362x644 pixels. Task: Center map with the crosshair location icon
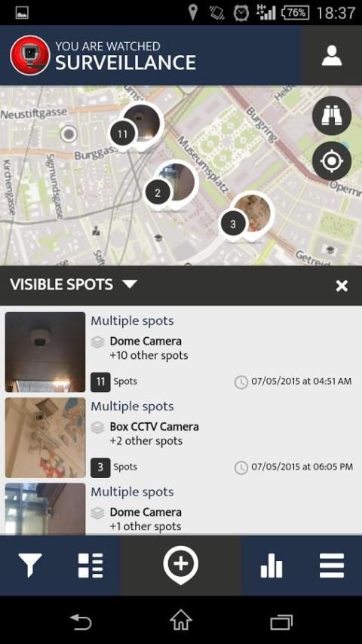click(332, 161)
